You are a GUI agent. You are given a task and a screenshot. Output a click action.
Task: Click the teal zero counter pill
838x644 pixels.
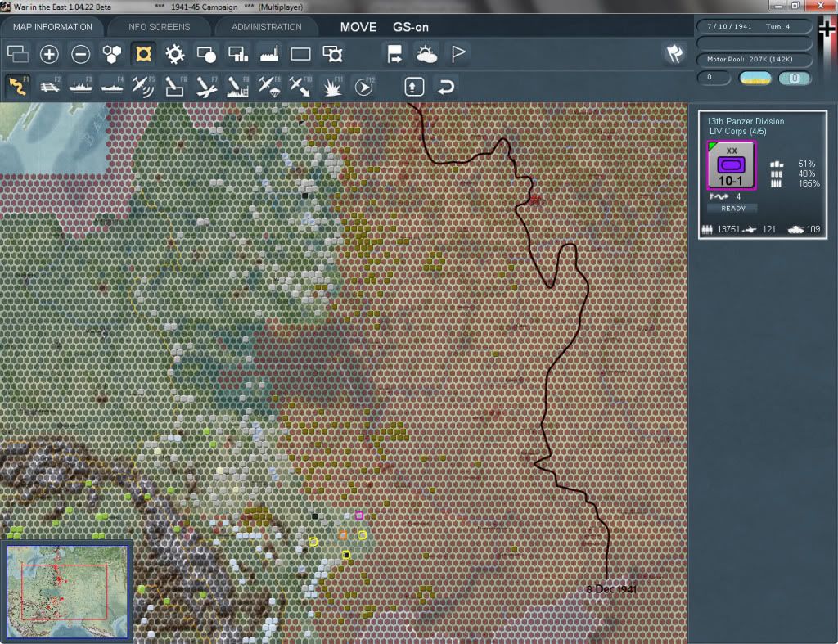[x=794, y=78]
